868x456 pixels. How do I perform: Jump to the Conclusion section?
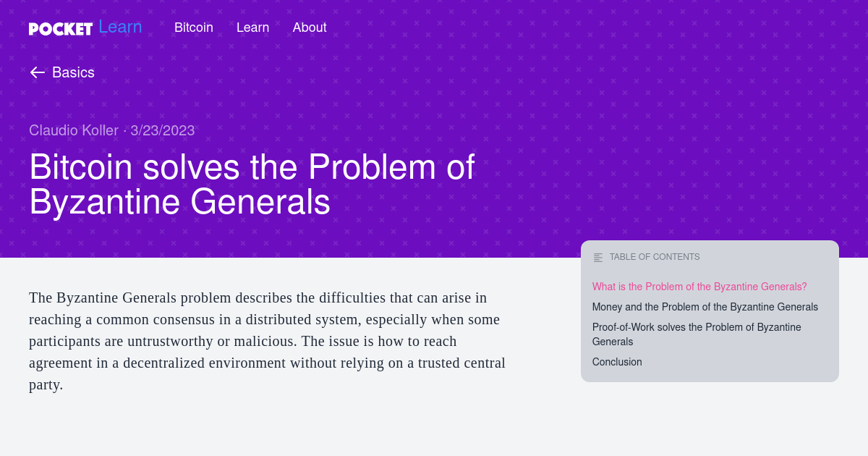(617, 362)
